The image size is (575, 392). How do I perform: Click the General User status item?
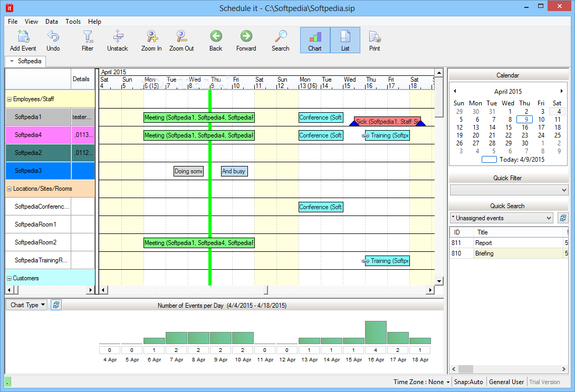(x=506, y=382)
